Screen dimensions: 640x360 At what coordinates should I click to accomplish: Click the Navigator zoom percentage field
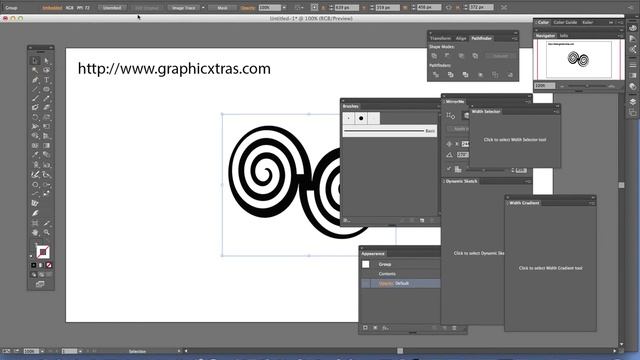click(545, 86)
